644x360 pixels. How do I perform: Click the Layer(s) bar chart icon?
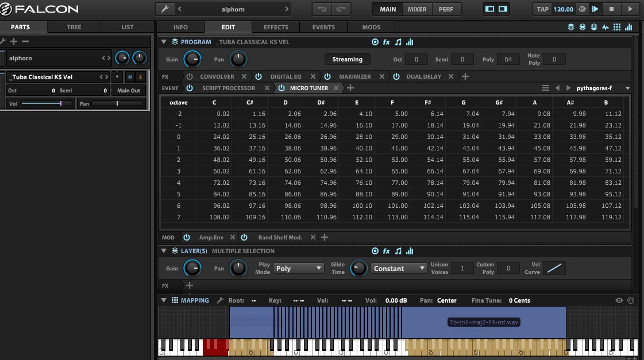[410, 251]
